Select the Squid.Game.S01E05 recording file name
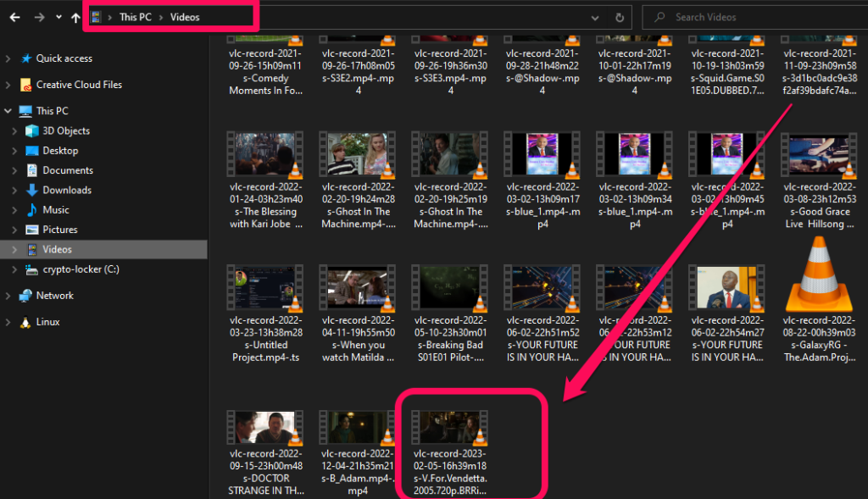The height and width of the screenshot is (499, 868). point(727,72)
